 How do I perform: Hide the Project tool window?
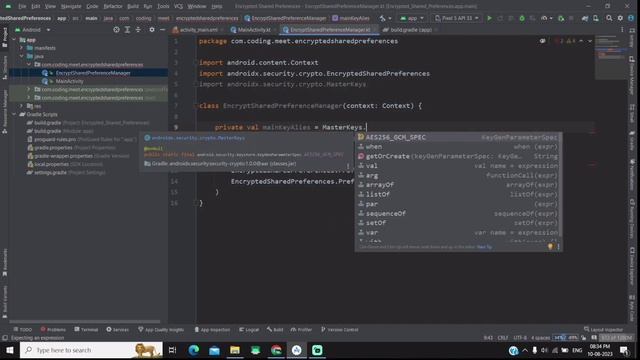tap(162, 30)
